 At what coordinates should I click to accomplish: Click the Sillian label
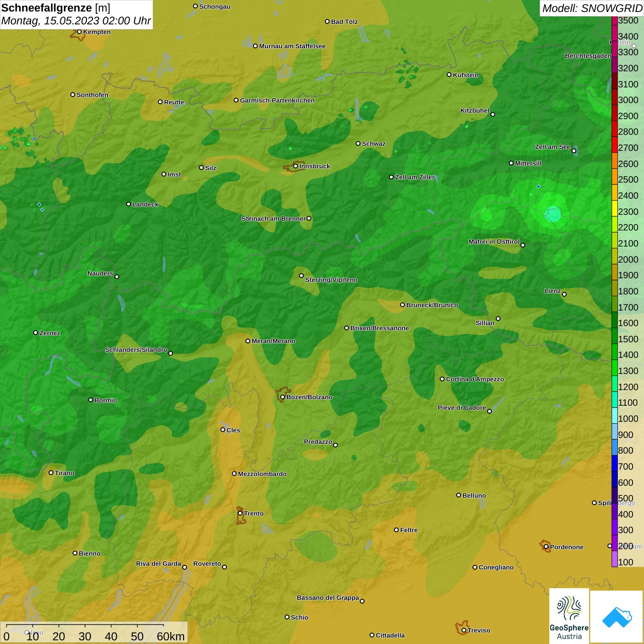tap(485, 323)
